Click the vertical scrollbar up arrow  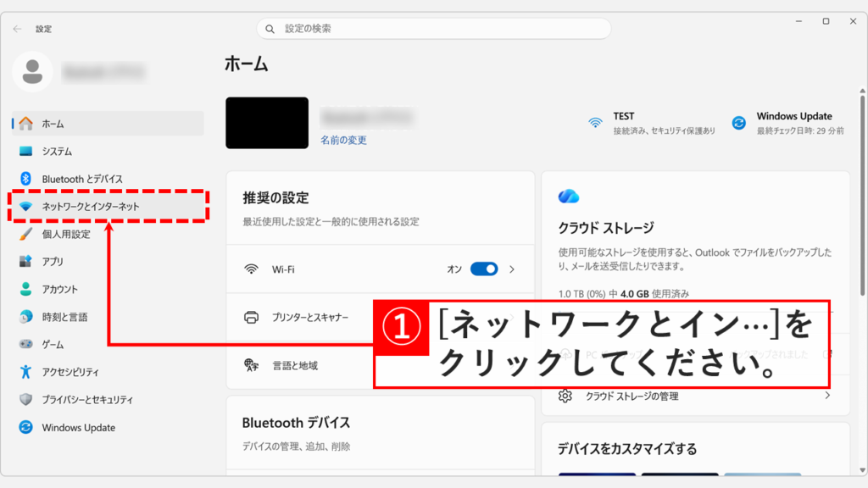coord(862,91)
